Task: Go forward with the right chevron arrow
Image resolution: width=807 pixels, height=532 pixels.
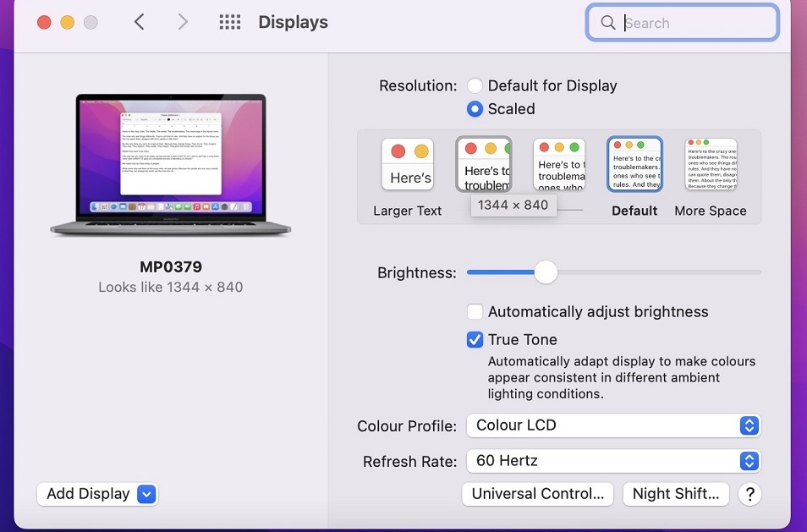Action: (x=183, y=23)
